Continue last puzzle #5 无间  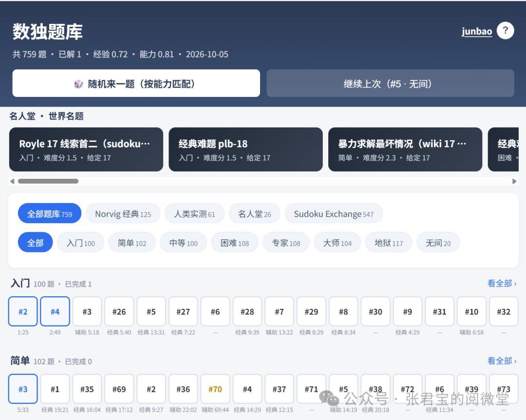391,83
